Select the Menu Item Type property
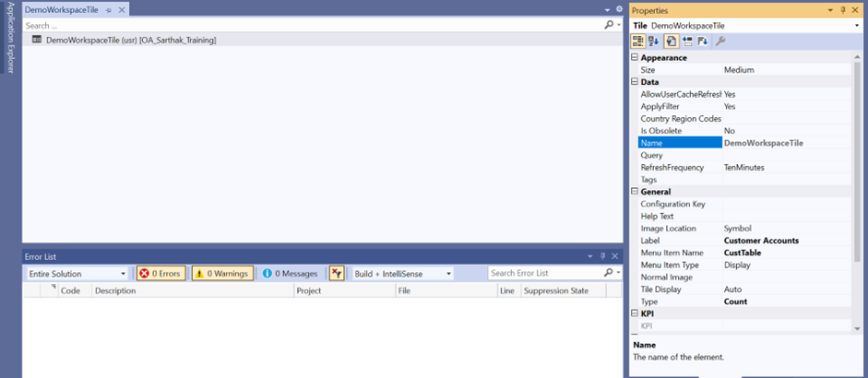The width and height of the screenshot is (868, 378). (745, 265)
